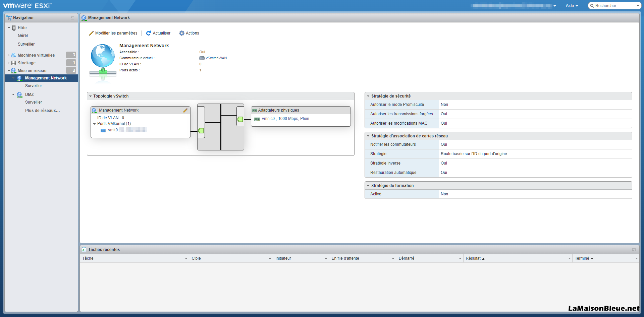Viewport: 644px width, 317px height.
Task: Collapse the Hôte tree node
Action: [9, 28]
